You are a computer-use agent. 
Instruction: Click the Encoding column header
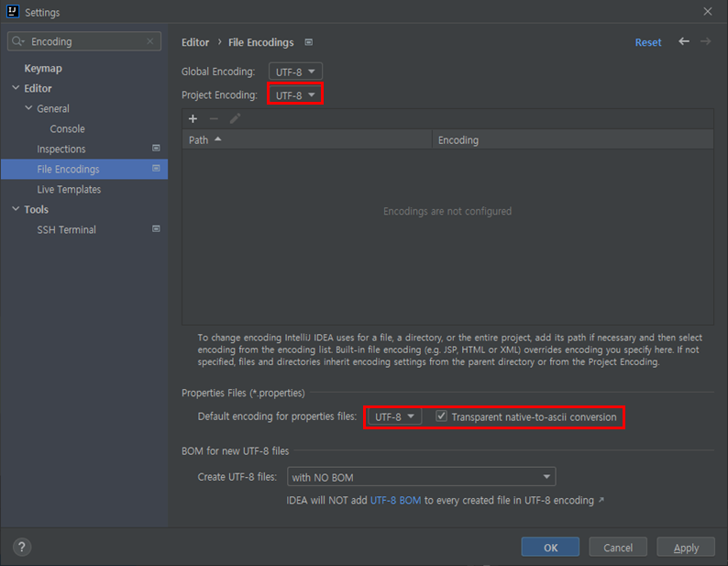point(573,139)
